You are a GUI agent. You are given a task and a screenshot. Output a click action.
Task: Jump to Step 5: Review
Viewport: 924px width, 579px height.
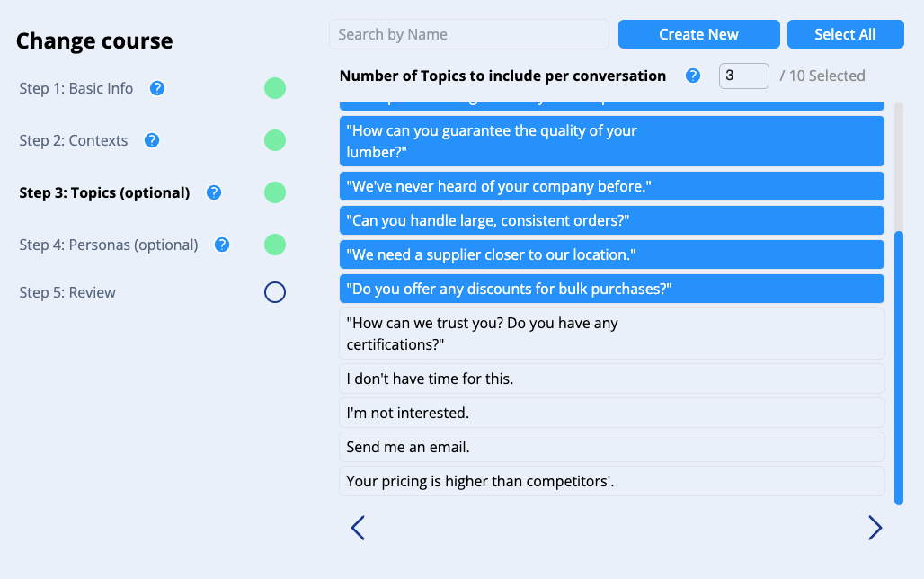[x=67, y=292]
